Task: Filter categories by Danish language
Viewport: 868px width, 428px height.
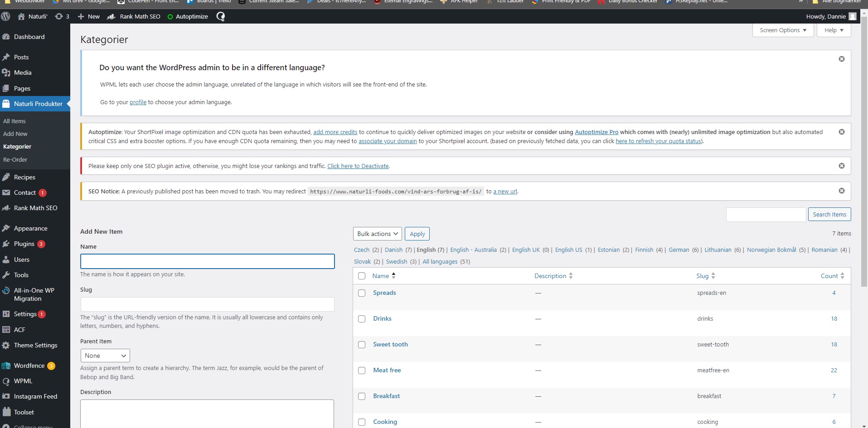Action: (x=393, y=250)
